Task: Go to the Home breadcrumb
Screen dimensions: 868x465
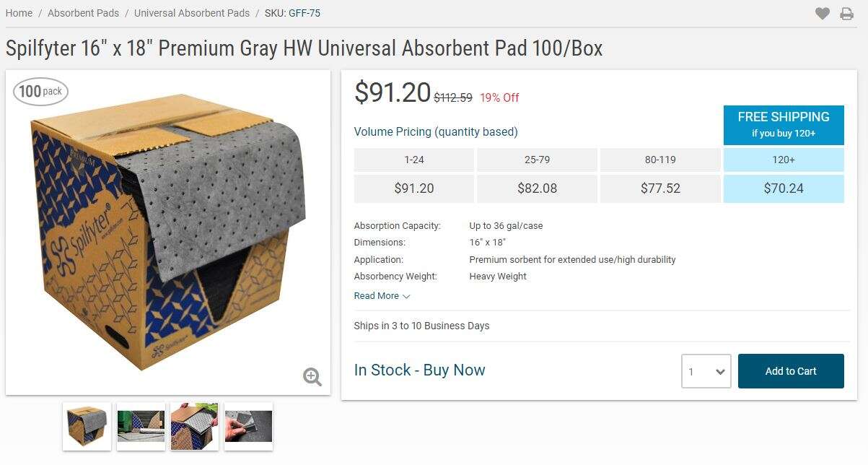Action: 19,13
